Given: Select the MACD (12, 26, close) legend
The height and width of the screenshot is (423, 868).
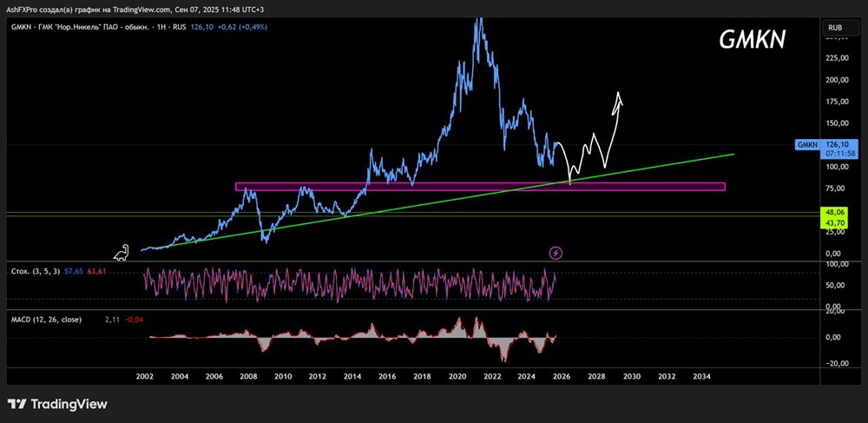Looking at the screenshot, I should click(x=47, y=320).
